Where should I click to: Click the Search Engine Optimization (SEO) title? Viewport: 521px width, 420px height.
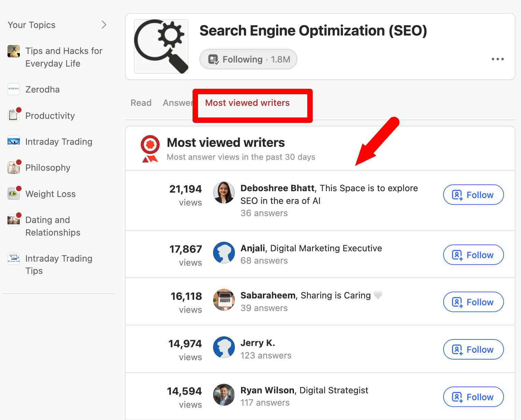point(313,31)
